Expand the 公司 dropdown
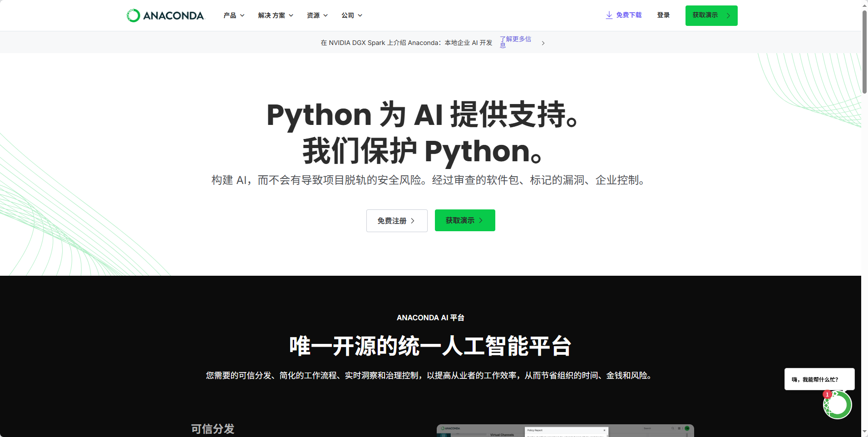This screenshot has height=437, width=868. (x=351, y=15)
